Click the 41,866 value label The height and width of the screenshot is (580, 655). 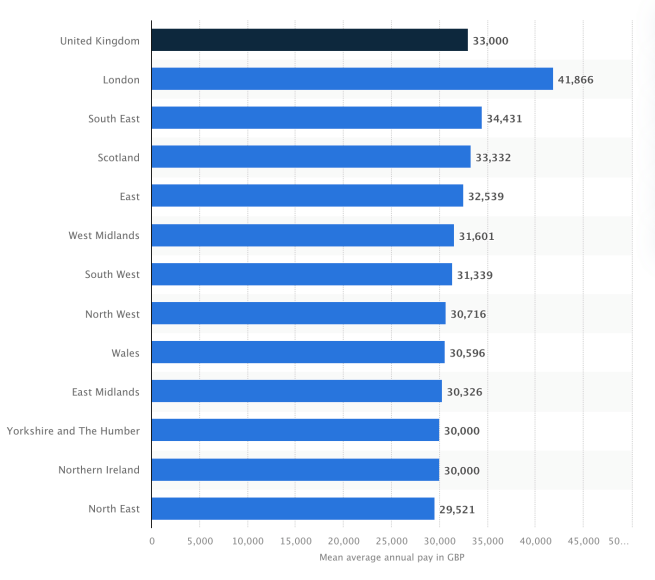point(576,79)
